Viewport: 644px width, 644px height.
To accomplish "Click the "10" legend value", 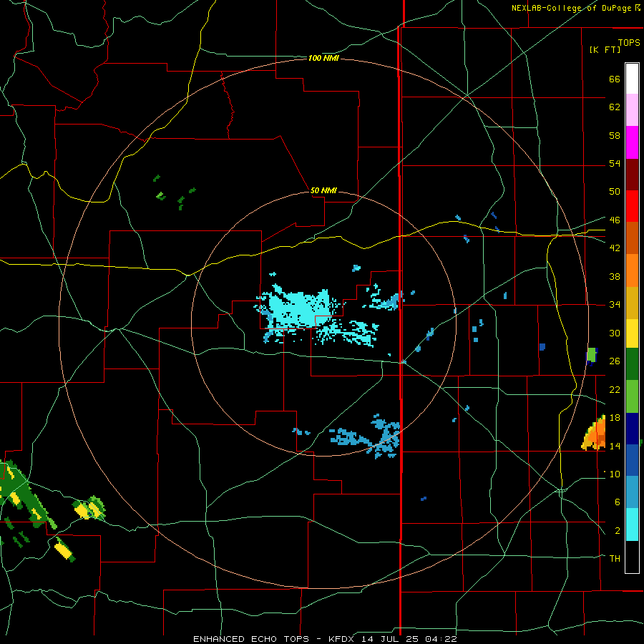I will coord(615,474).
